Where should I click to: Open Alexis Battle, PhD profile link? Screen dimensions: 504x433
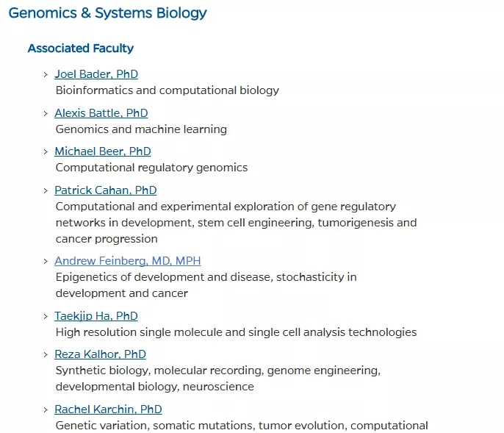point(101,113)
